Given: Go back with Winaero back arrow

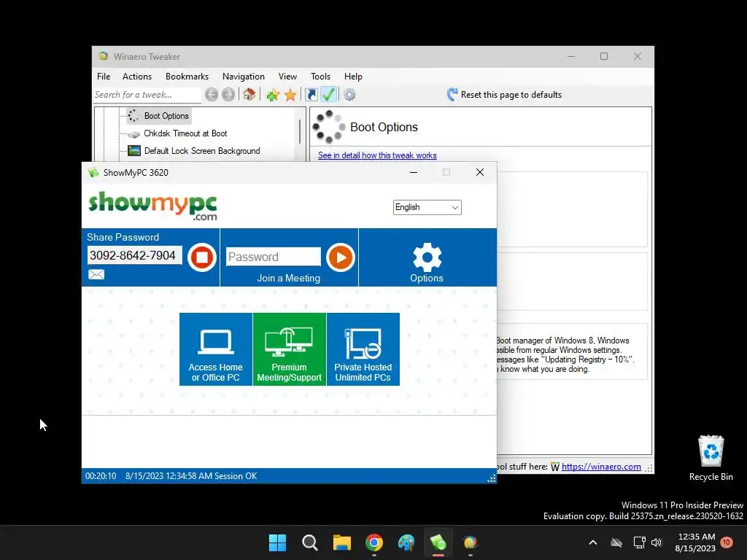Looking at the screenshot, I should (x=212, y=95).
